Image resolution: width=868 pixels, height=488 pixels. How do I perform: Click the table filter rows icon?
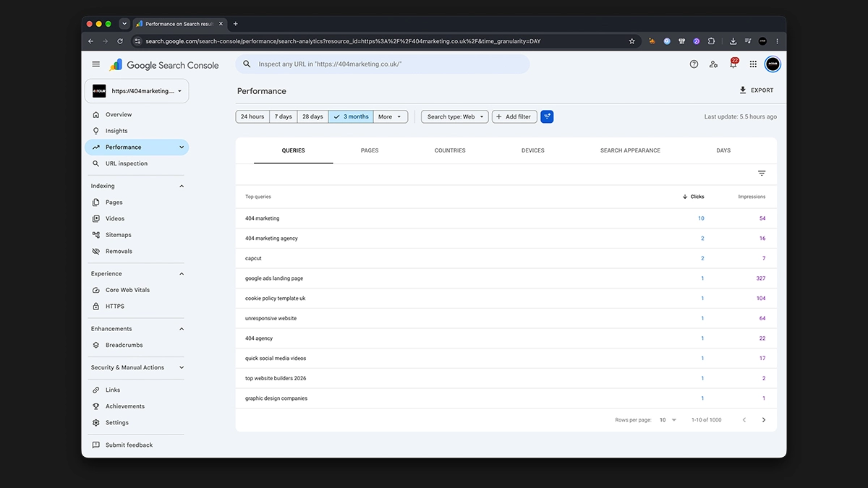tap(762, 174)
